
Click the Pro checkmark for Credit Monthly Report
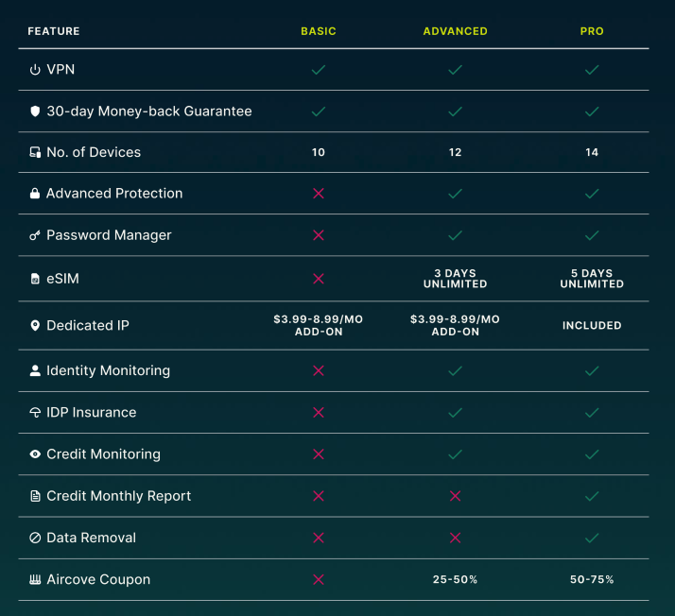pyautogui.click(x=592, y=496)
